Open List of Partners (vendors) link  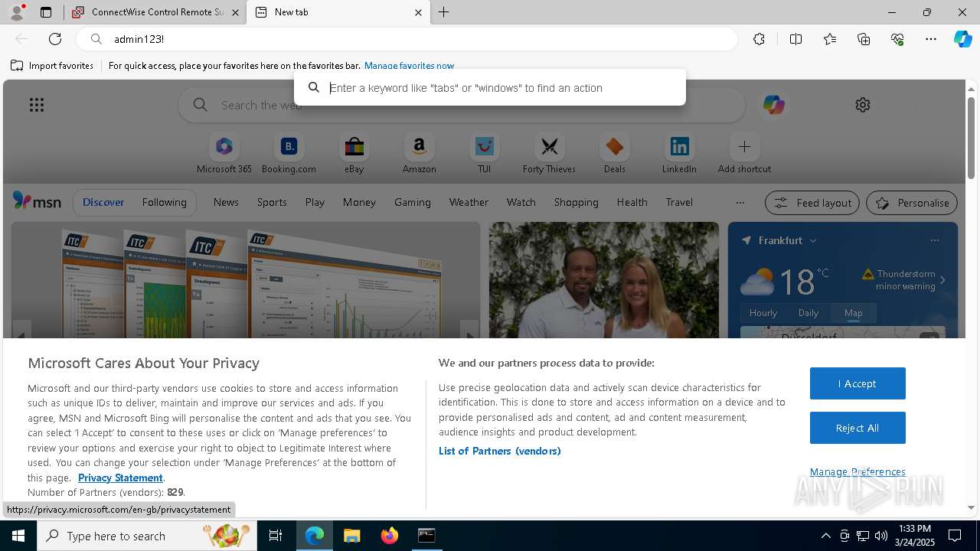pos(500,451)
